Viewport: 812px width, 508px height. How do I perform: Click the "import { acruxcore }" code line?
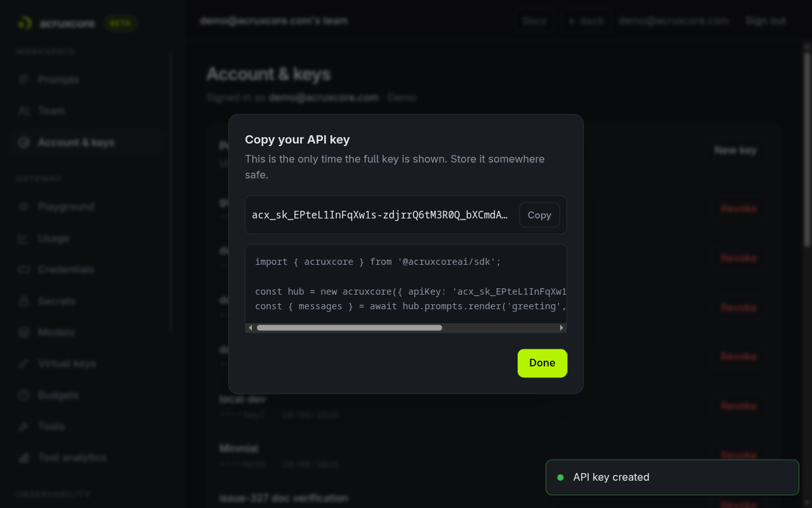coord(378,262)
